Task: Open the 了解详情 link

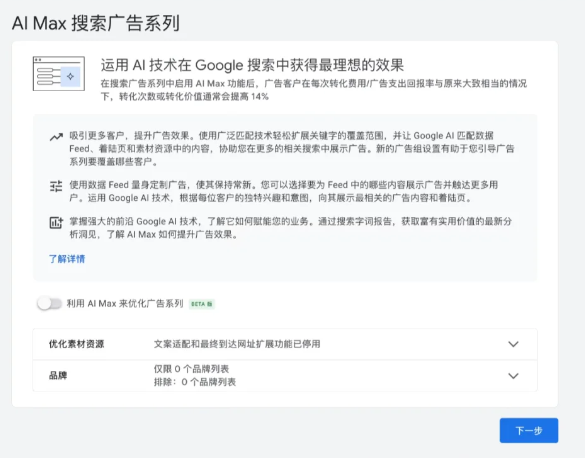Action: [x=67, y=259]
